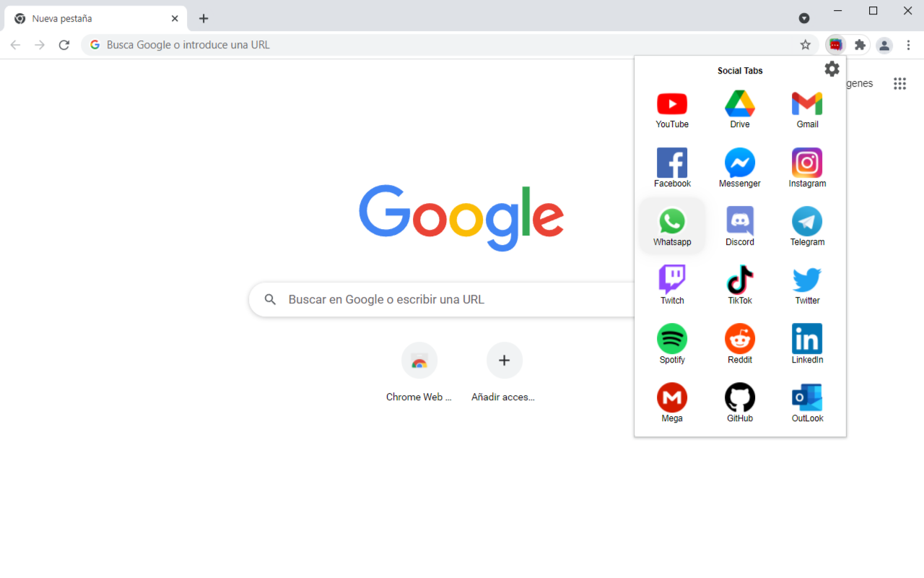This screenshot has height=578, width=924.
Task: Open Social Tabs settings gear
Action: point(832,69)
